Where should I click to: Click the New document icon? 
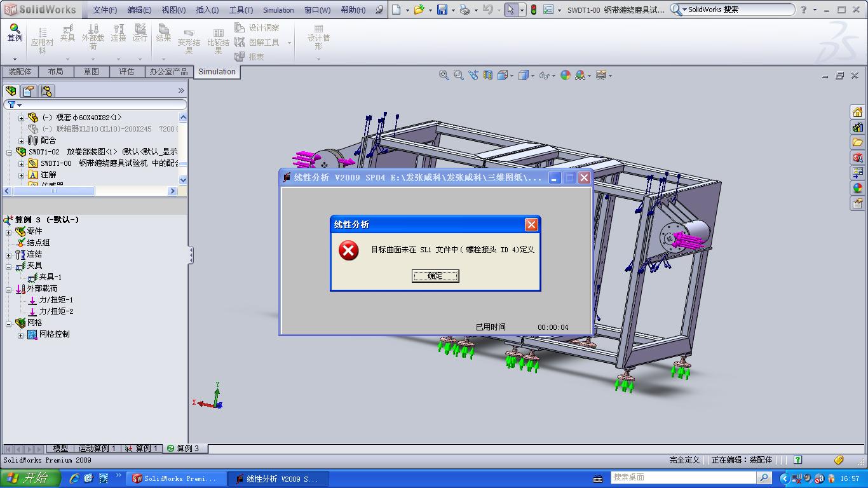click(x=397, y=10)
